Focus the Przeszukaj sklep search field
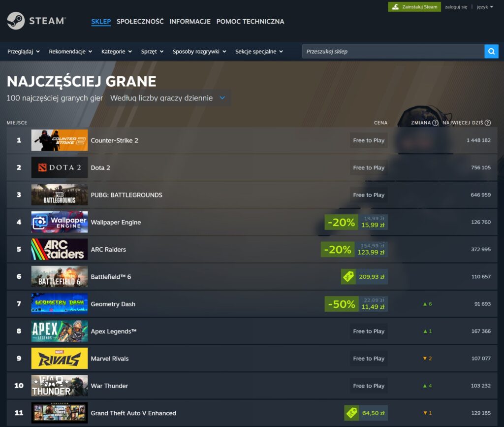Viewport: 504px width, 427px height. point(393,51)
